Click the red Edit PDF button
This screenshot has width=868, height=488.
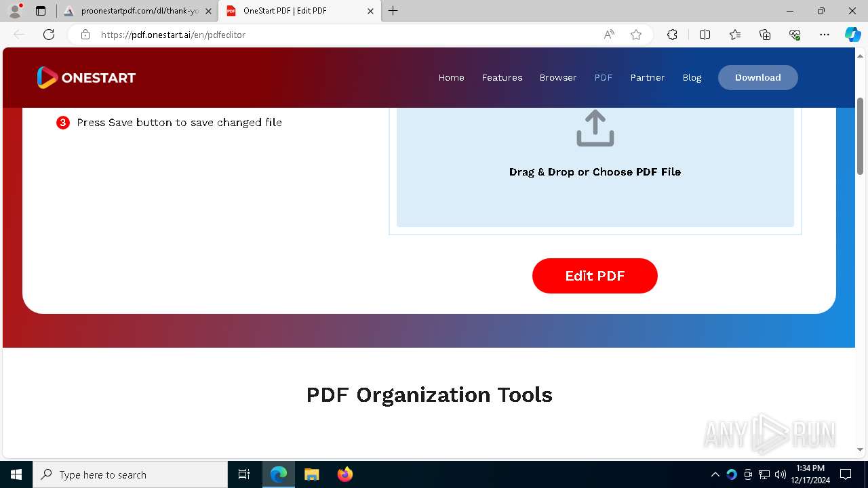click(x=595, y=276)
